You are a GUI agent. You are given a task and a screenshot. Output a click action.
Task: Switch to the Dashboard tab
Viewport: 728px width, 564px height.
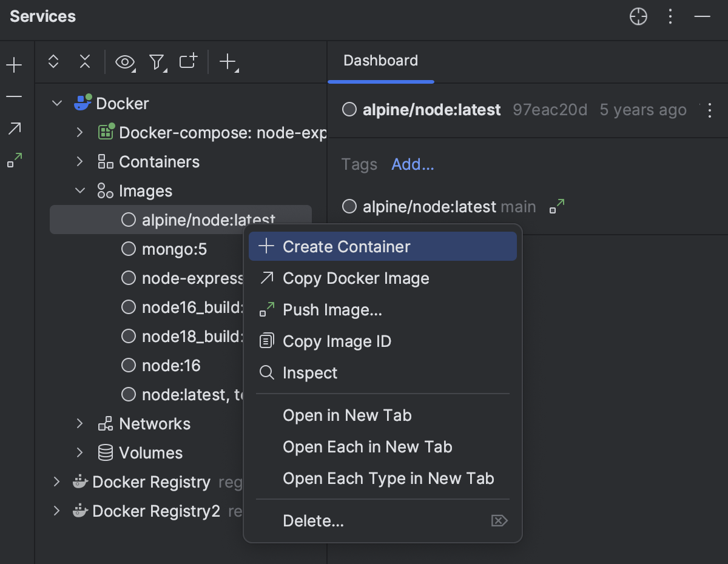tap(380, 60)
